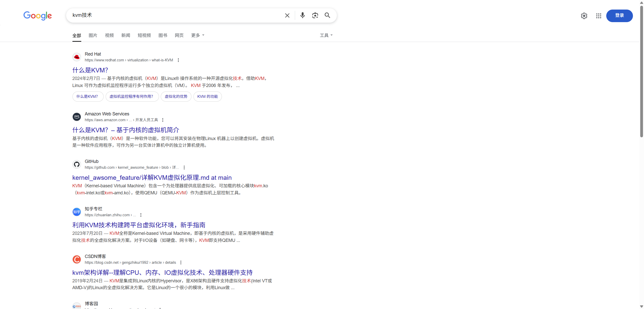The image size is (644, 309).
Task: Open Red Hat result 什么是KVM?
Action: (x=90, y=70)
